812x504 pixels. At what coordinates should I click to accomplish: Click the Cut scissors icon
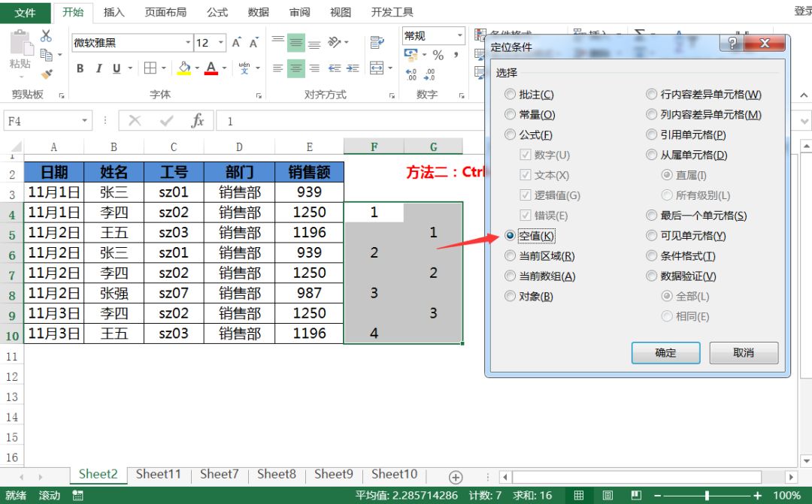(46, 36)
